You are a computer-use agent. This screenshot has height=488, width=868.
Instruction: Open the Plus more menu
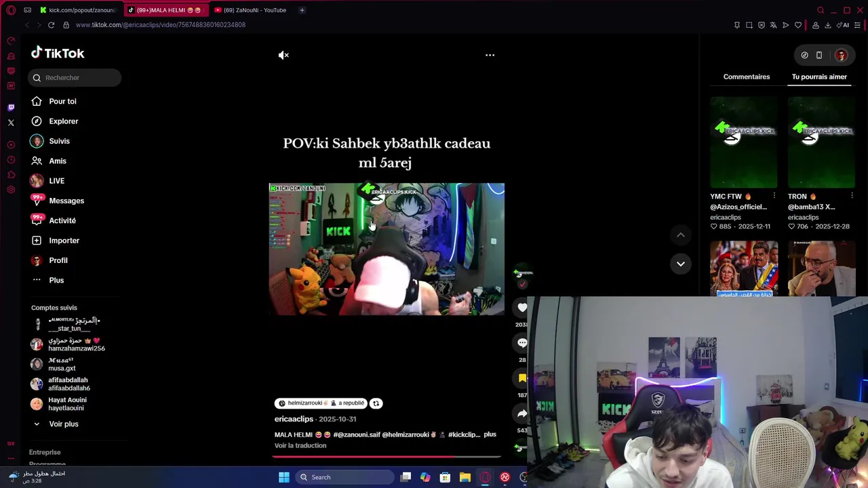(56, 281)
